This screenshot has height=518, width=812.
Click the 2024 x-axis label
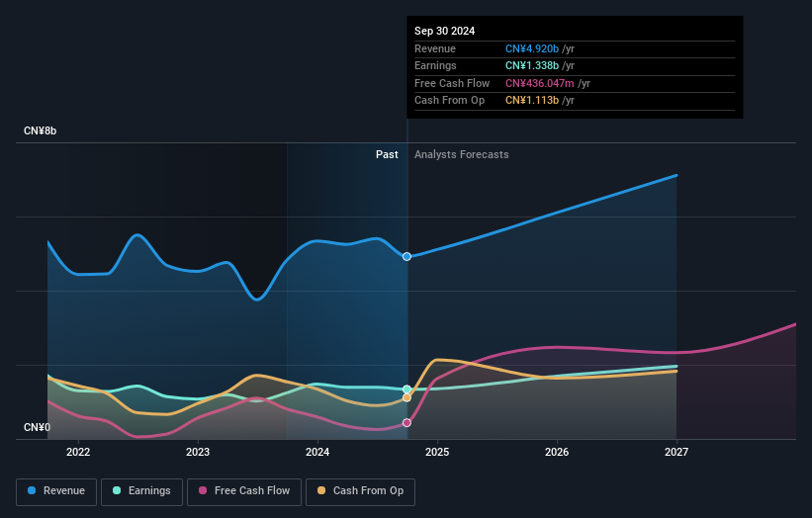pos(317,453)
